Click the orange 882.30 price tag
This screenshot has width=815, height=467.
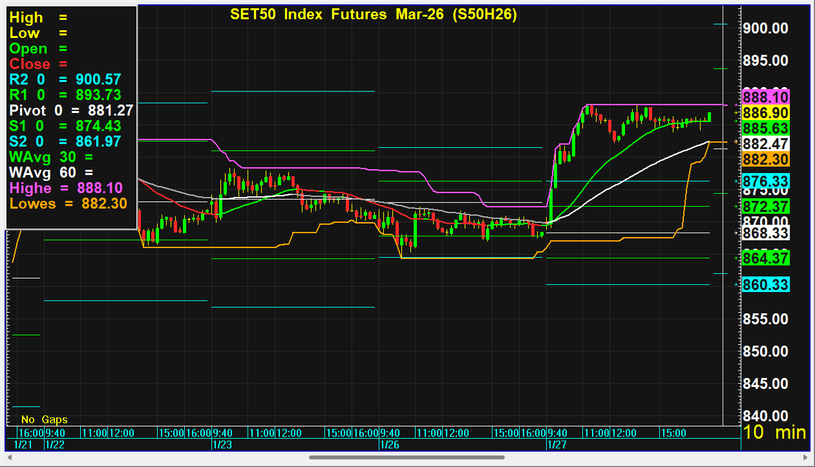pos(767,160)
